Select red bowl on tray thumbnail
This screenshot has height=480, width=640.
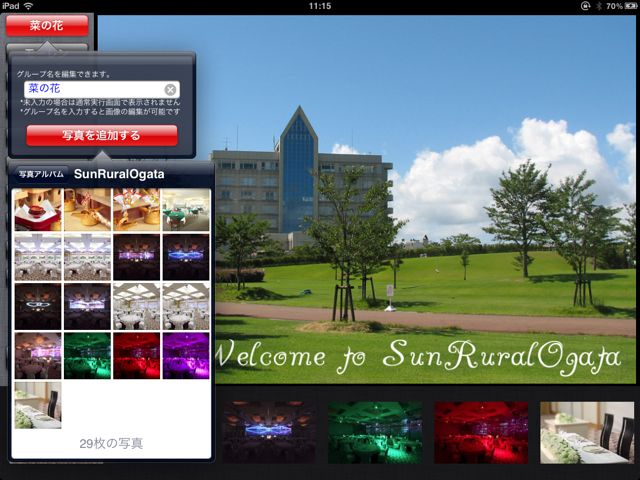38,210
